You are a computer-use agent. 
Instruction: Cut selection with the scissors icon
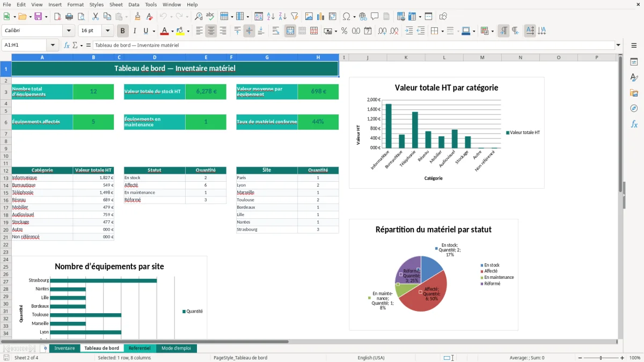click(x=95, y=17)
